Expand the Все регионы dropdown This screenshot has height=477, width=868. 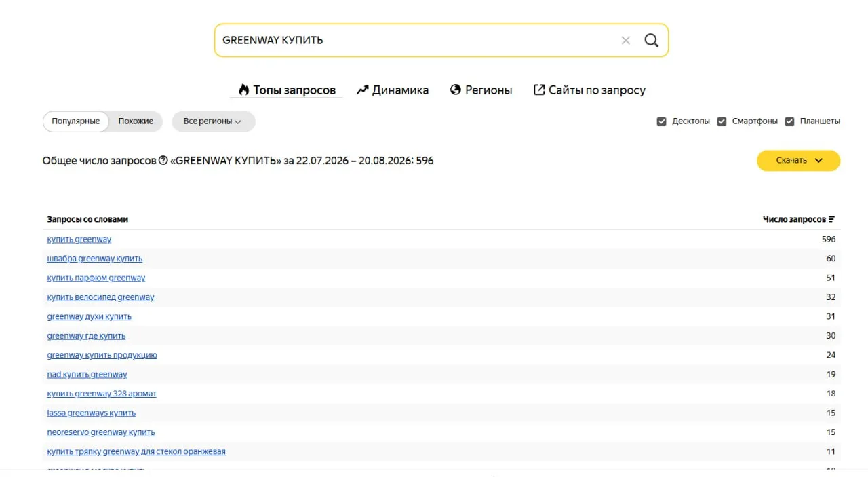click(213, 121)
